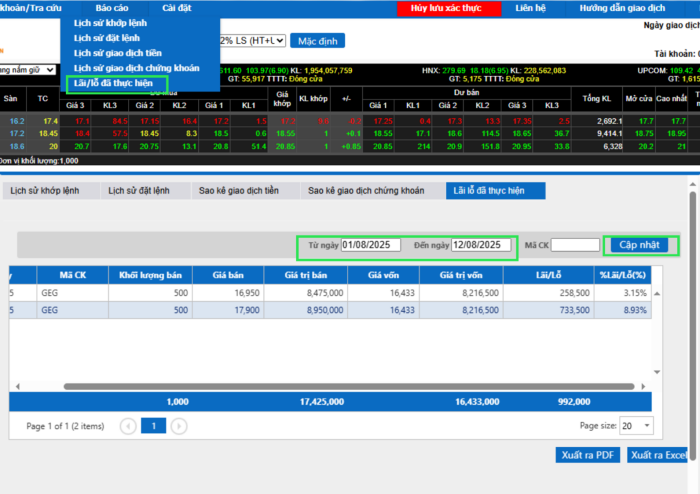Click total Lãi/Lỗ value 992,000
The image size is (700, 494).
574,402
